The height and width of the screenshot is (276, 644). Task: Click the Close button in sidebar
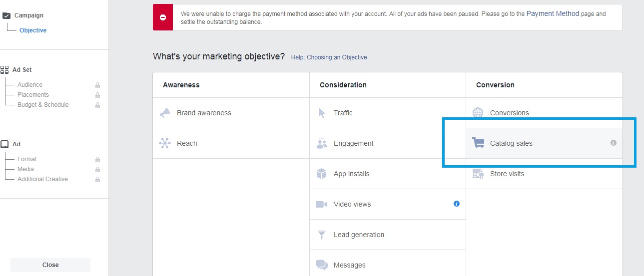(50, 265)
